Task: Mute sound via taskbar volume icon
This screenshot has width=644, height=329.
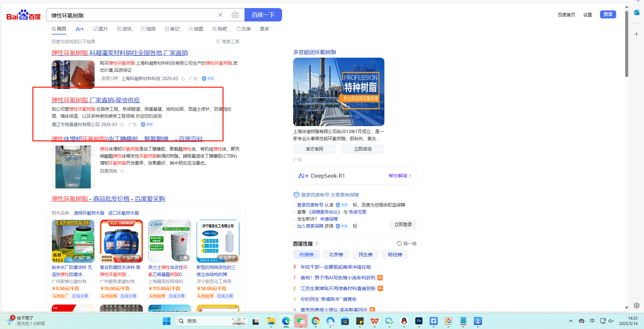Action: point(611,321)
